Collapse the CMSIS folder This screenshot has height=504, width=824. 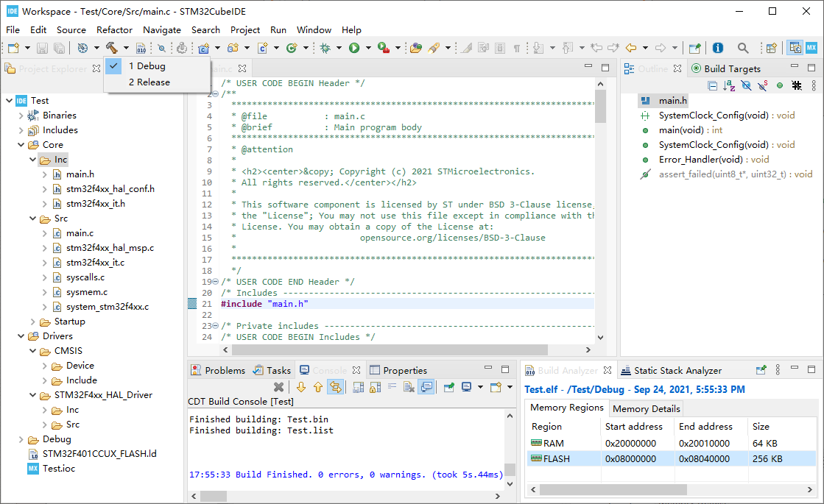pyautogui.click(x=32, y=351)
